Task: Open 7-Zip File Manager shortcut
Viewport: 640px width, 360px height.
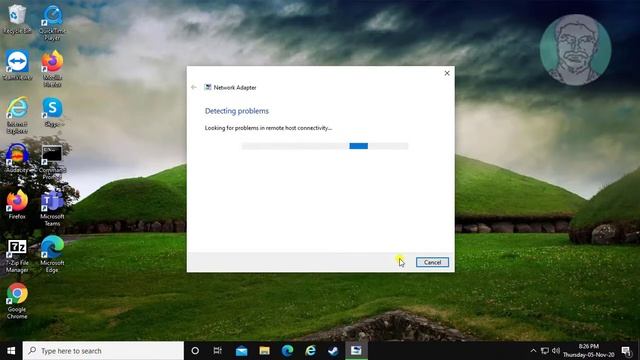Action: pyautogui.click(x=17, y=256)
